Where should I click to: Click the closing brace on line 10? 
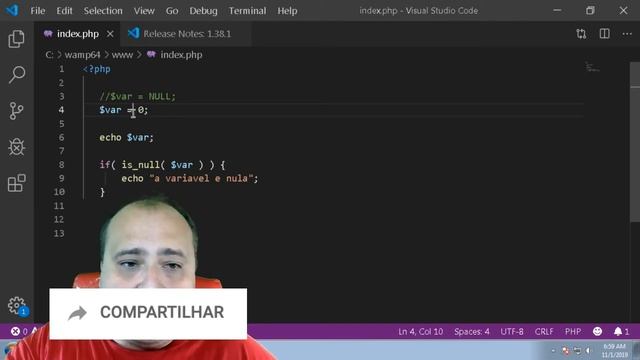pyautogui.click(x=102, y=192)
